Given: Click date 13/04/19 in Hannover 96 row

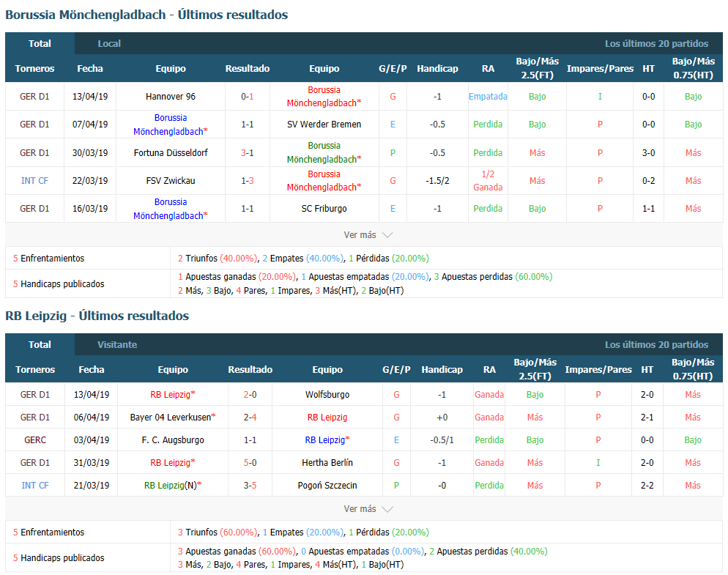Looking at the screenshot, I should [90, 97].
